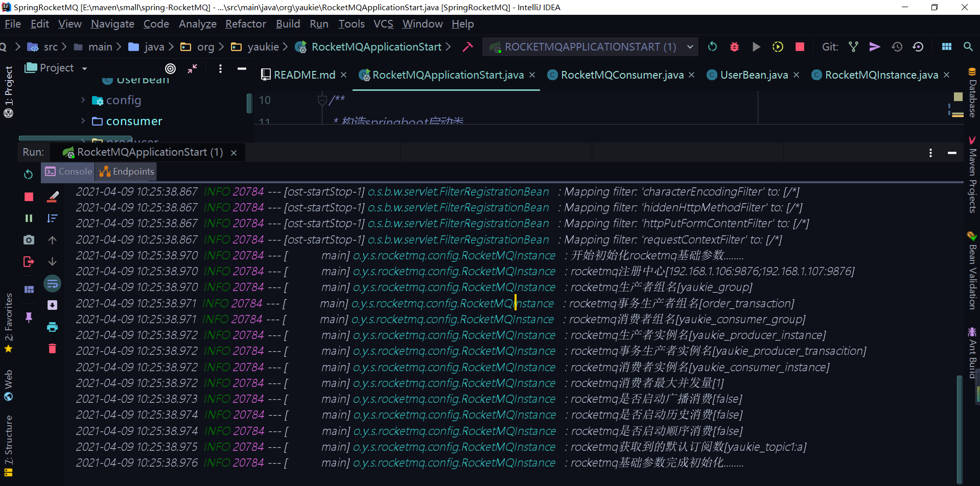
Task: Start debugging with the red bug icon
Action: (x=734, y=47)
